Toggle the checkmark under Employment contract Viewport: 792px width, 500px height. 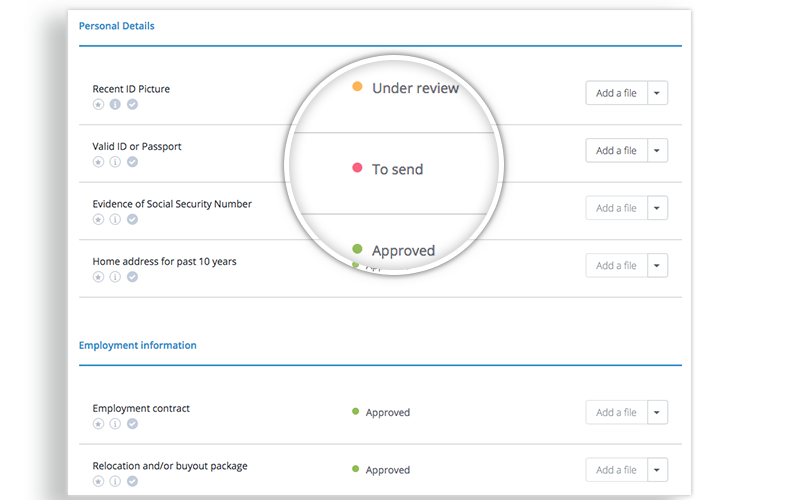pyautogui.click(x=132, y=424)
